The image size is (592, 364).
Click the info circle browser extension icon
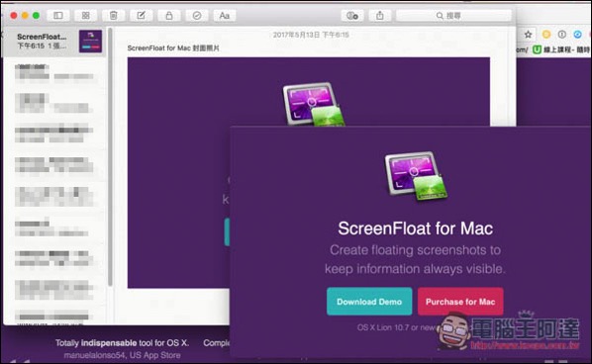(562, 35)
